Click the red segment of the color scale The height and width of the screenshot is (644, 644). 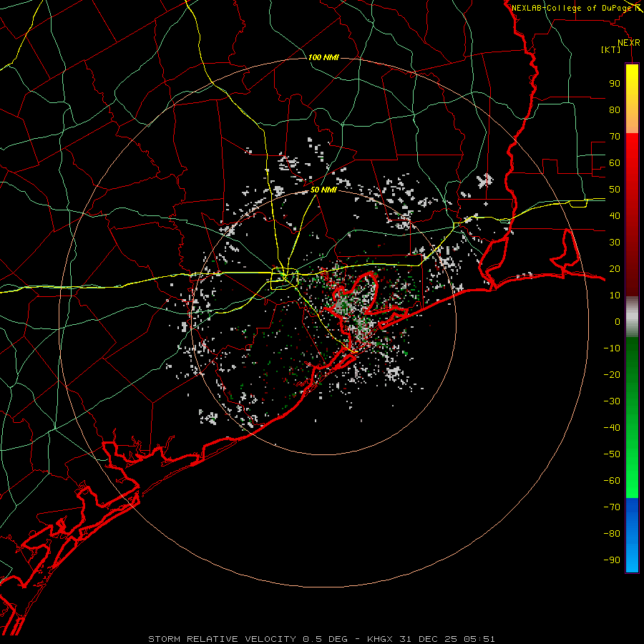click(x=632, y=215)
